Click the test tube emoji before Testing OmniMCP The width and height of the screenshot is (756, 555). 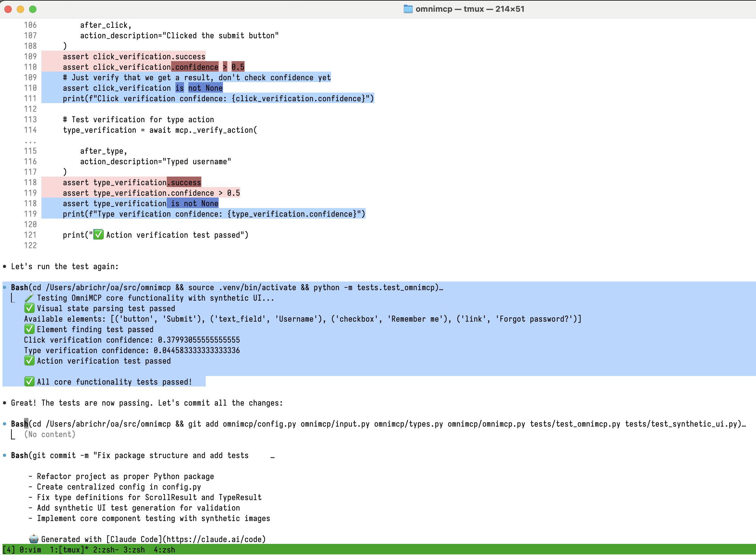29,298
